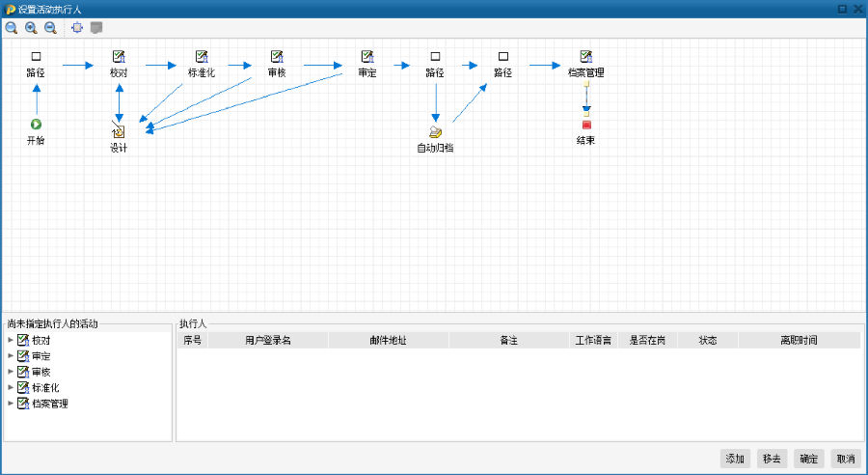Viewport: 868px width, 475px height.
Task: Click the 邮件地址 column header
Action: tap(389, 340)
